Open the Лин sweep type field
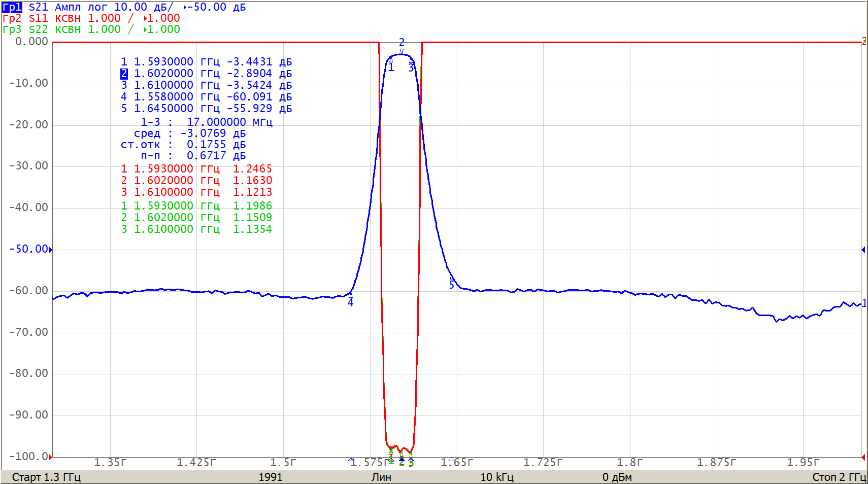Viewport: 868px width, 484px height. click(x=381, y=477)
